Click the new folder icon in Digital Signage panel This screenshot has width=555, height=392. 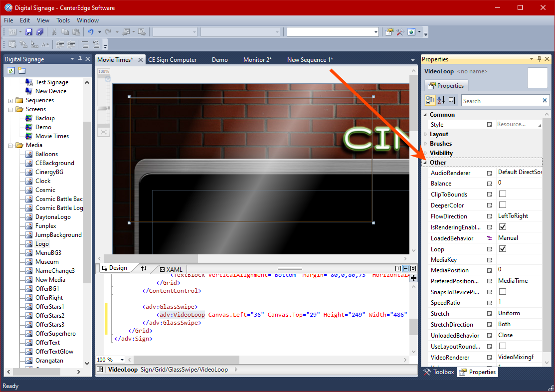tap(22, 70)
